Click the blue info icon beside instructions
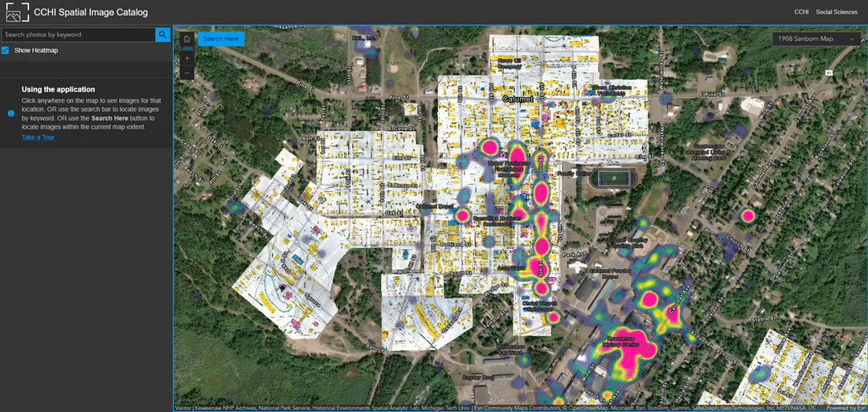The height and width of the screenshot is (412, 868). point(11,113)
